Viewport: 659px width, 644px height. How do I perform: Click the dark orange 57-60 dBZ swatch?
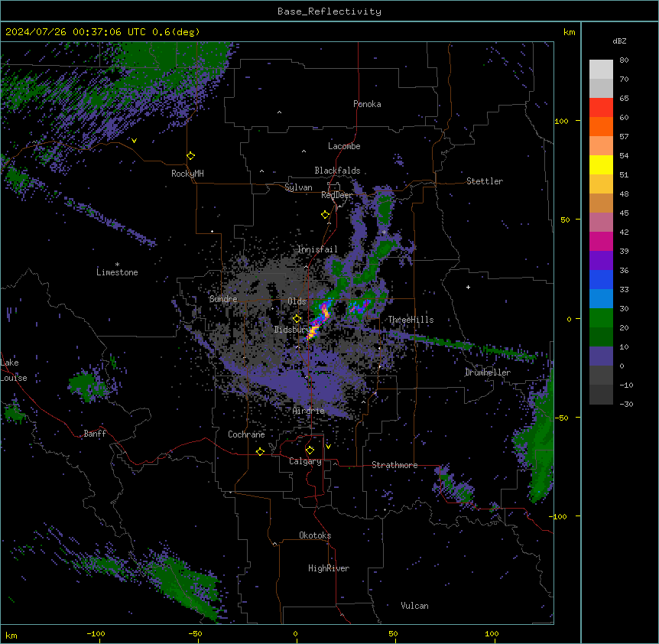coord(601,126)
